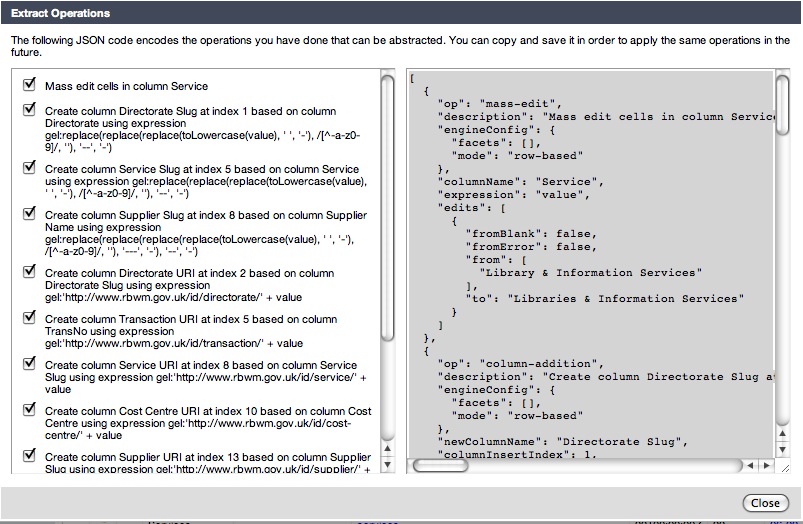Toggle Create column Supplier URI checkbox

[29, 455]
